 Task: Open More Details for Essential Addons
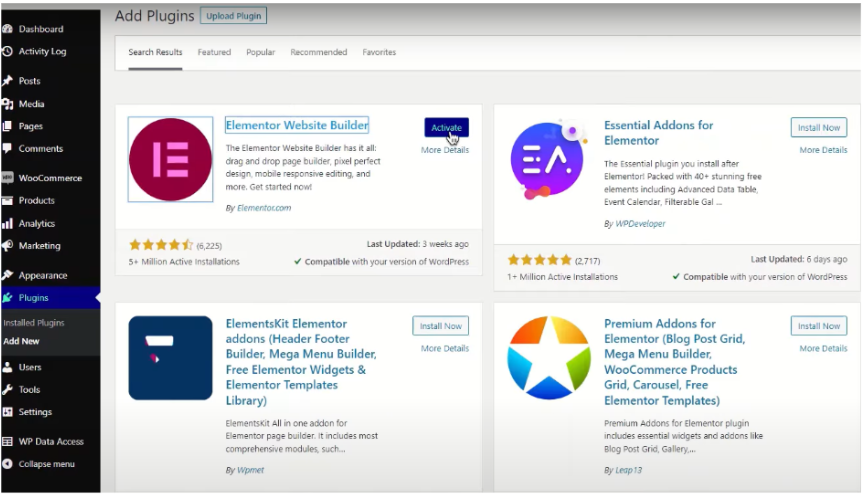coord(824,150)
